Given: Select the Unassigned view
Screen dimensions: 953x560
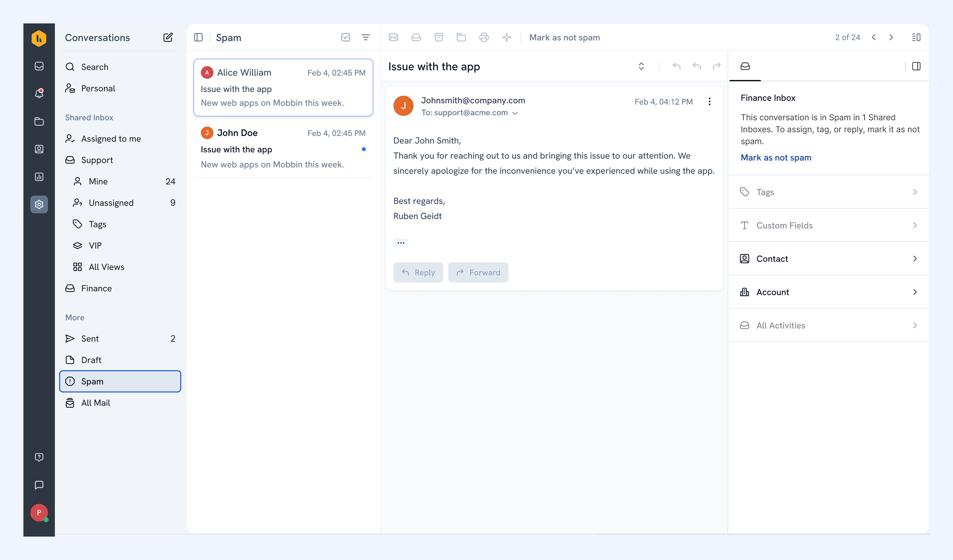Looking at the screenshot, I should (x=120, y=203).
